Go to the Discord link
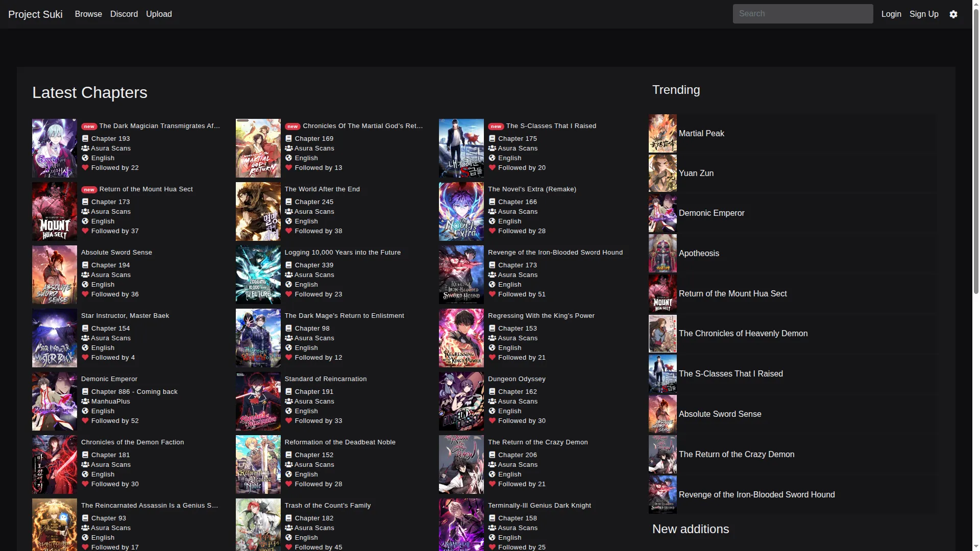Viewport: 980px width, 551px height. point(124,14)
